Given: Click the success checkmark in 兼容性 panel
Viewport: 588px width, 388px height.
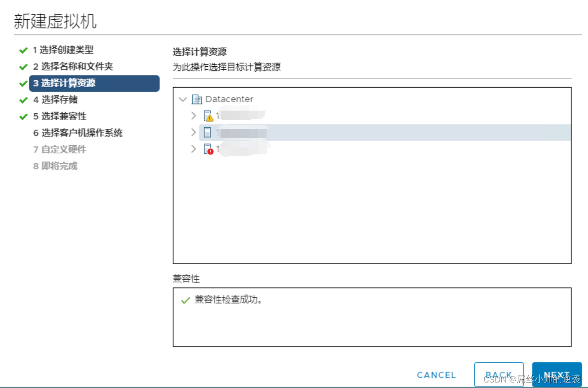Looking at the screenshot, I should point(185,300).
